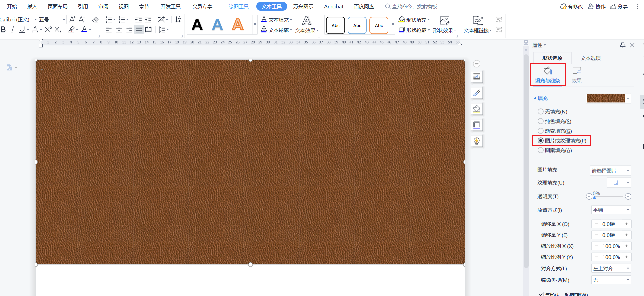Click the brush icon beside the shape
This screenshot has width=644, height=296.
[x=477, y=93]
